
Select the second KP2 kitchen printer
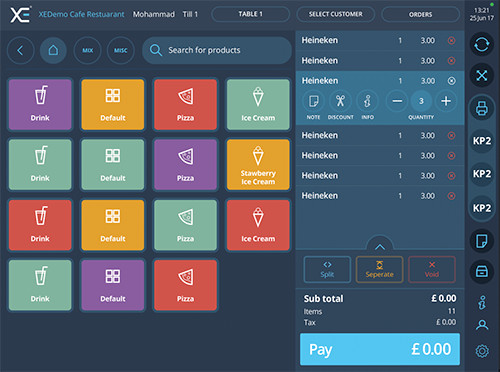pyautogui.click(x=482, y=174)
